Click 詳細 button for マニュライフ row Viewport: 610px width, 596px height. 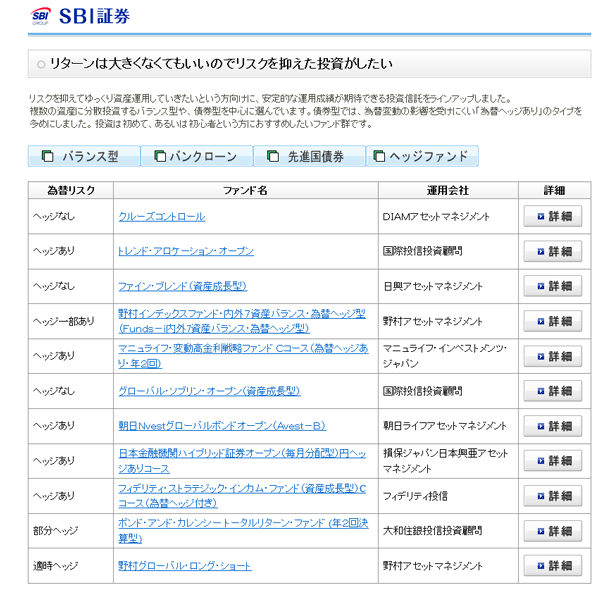(553, 356)
